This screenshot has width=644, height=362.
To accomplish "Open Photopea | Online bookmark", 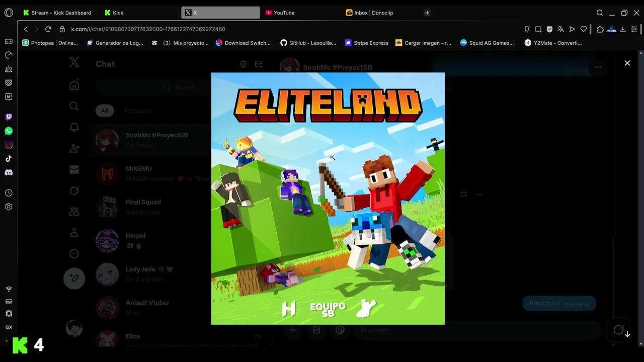I will pos(50,43).
